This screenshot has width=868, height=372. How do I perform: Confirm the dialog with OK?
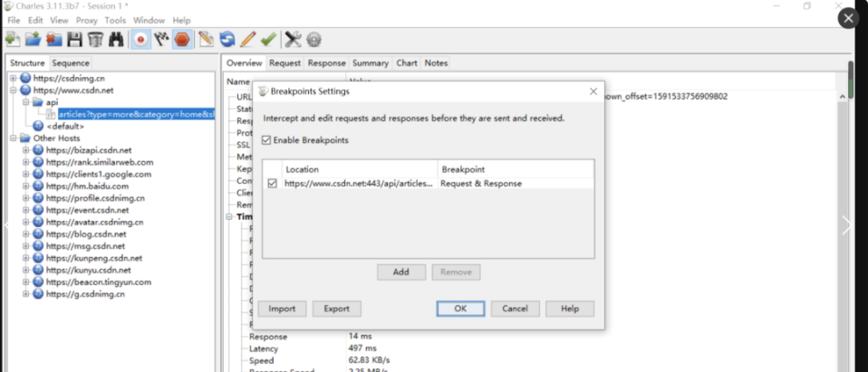(x=460, y=309)
